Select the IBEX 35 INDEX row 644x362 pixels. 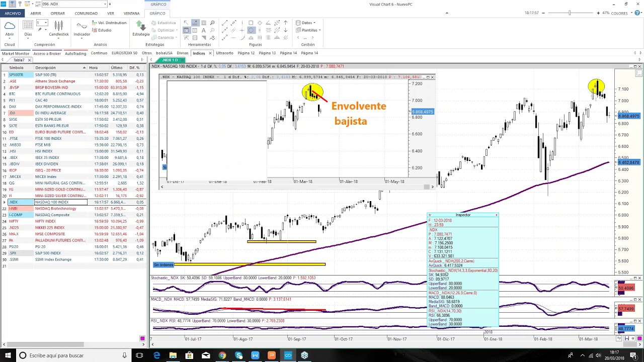pyautogui.click(x=73, y=157)
